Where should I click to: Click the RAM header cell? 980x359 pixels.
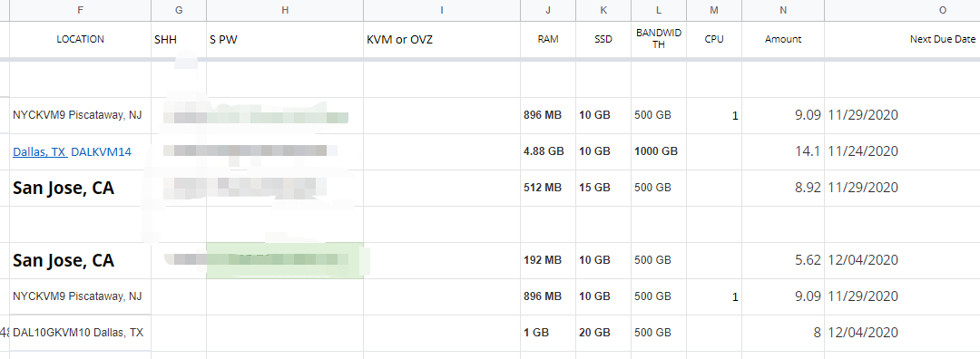[x=548, y=39]
